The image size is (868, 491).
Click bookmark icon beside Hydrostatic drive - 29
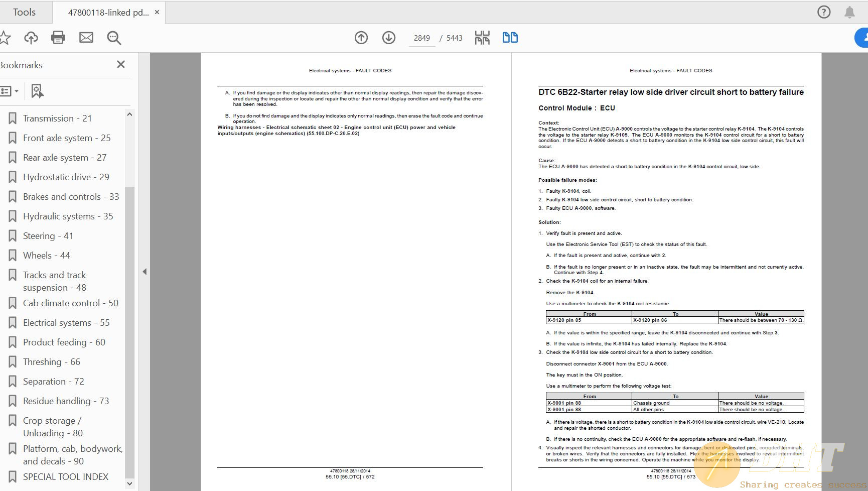pos(13,177)
